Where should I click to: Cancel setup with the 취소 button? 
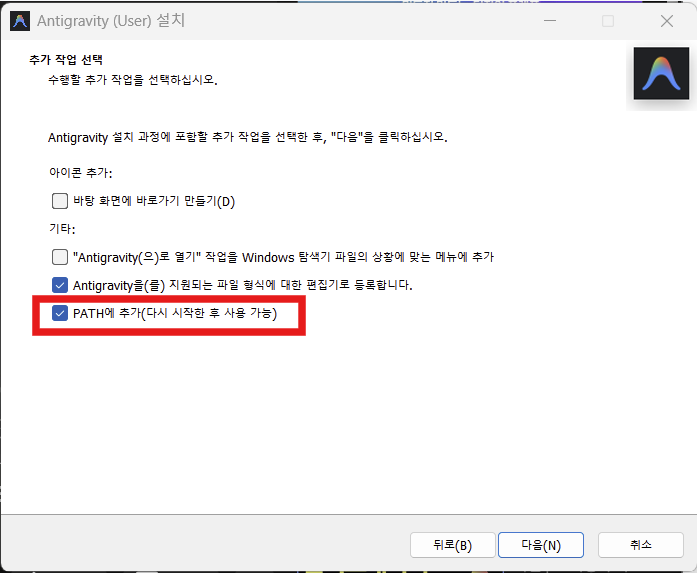pyautogui.click(x=641, y=545)
